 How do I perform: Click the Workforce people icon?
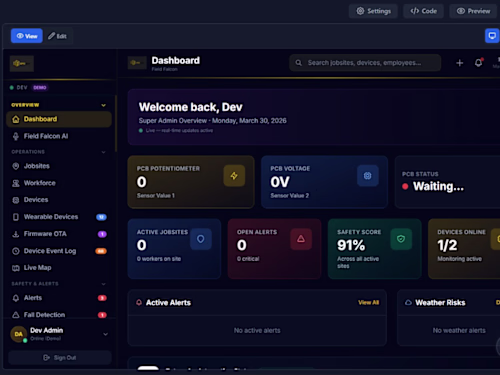16,183
